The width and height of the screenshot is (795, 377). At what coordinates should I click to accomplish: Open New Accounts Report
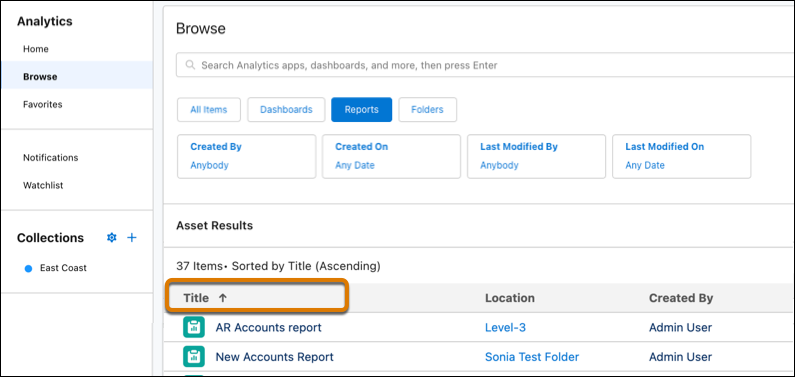275,357
